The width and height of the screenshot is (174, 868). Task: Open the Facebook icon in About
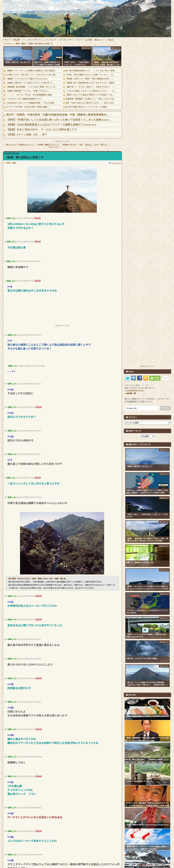coord(139,378)
